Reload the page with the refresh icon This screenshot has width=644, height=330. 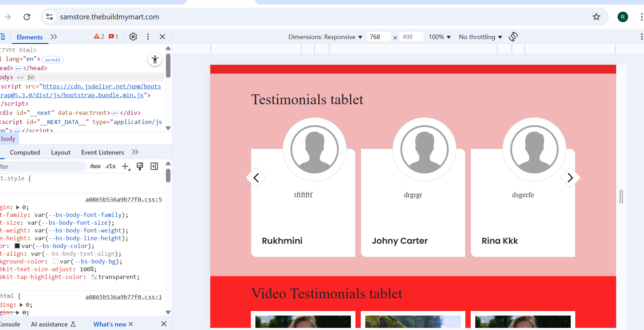pos(27,17)
